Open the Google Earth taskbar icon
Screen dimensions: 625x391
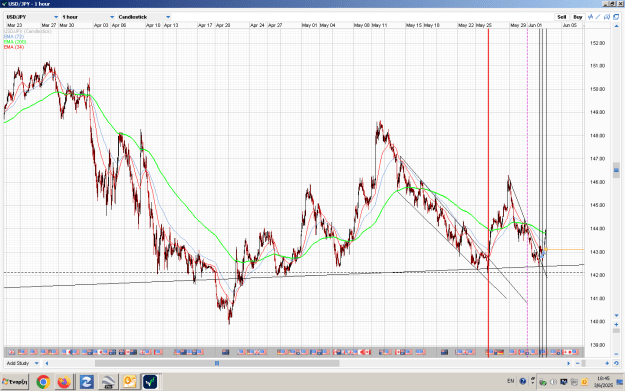coord(108,382)
